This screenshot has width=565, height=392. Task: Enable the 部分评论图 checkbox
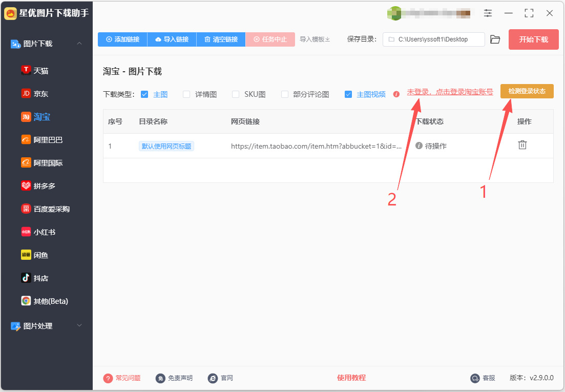pyautogui.click(x=285, y=94)
